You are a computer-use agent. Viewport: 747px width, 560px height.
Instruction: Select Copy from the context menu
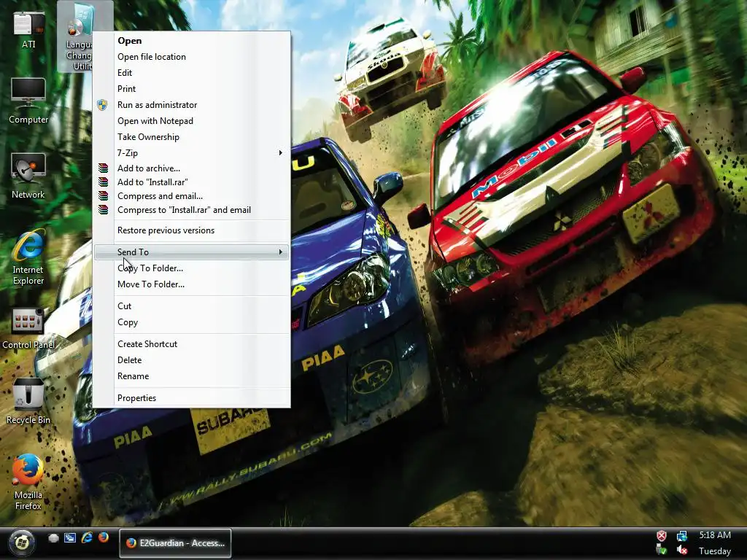coord(192,322)
